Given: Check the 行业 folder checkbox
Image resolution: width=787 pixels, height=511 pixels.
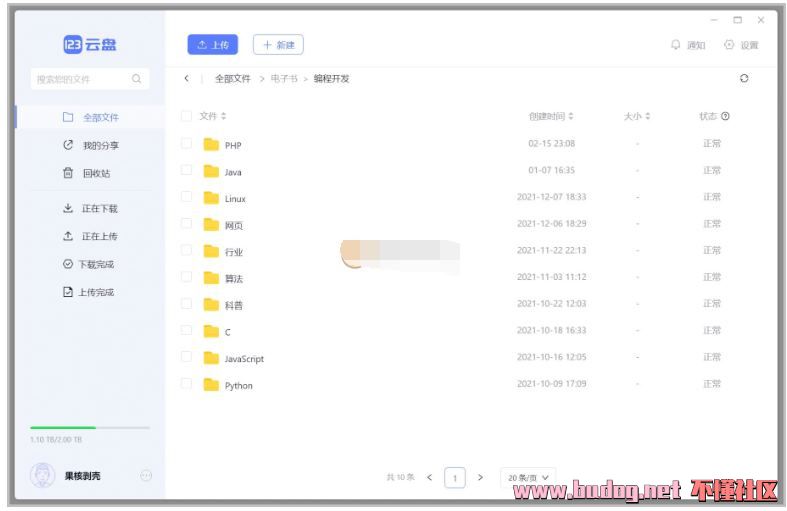Looking at the screenshot, I should 186,250.
